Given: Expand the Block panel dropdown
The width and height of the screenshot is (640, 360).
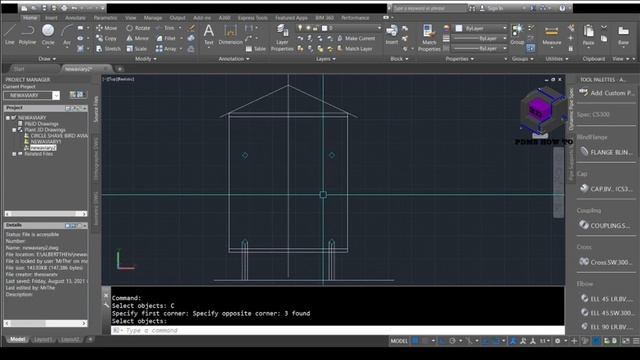Looking at the screenshot, I should [399, 59].
